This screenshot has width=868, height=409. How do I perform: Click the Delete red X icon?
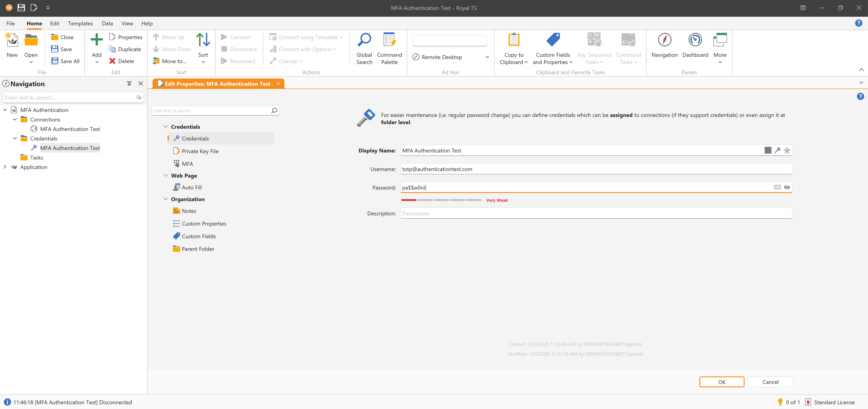113,61
